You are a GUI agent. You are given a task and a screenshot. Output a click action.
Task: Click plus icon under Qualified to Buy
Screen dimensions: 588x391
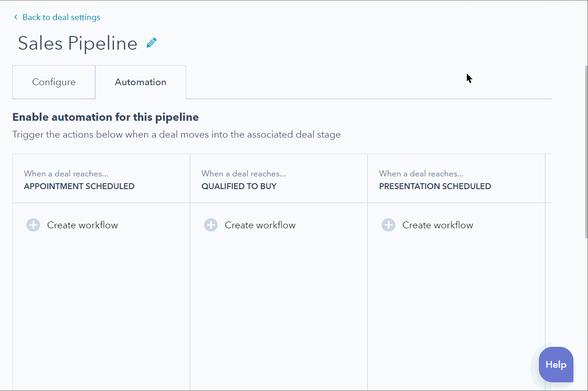211,225
